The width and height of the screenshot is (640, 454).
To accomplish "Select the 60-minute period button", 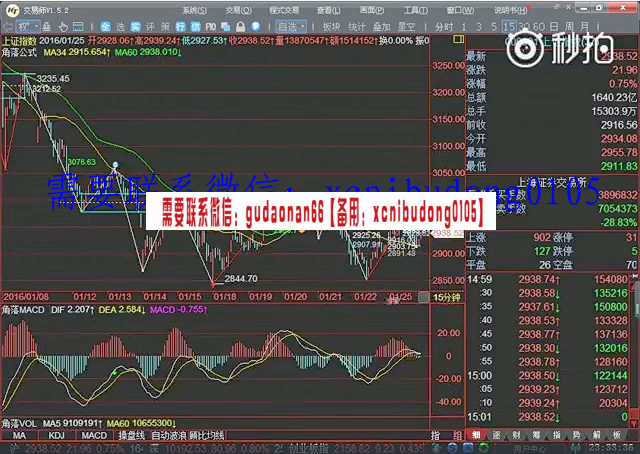I will point(538,27).
